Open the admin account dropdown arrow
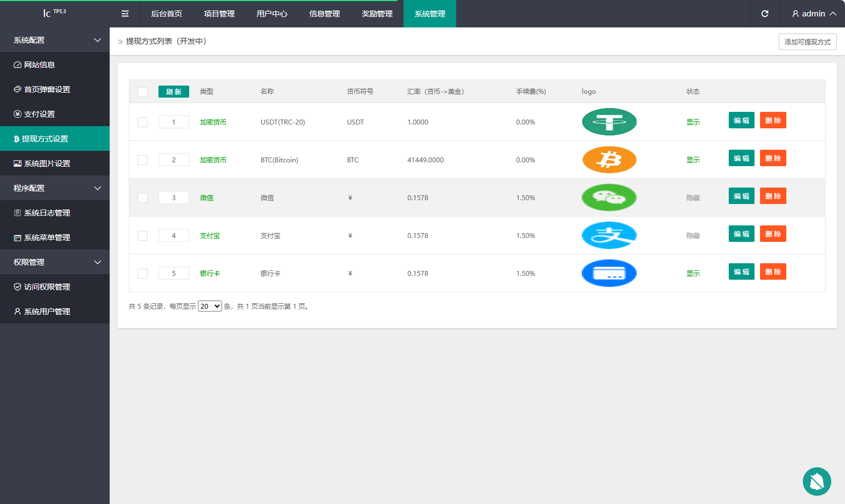Image resolution: width=845 pixels, height=504 pixels. pos(833,14)
